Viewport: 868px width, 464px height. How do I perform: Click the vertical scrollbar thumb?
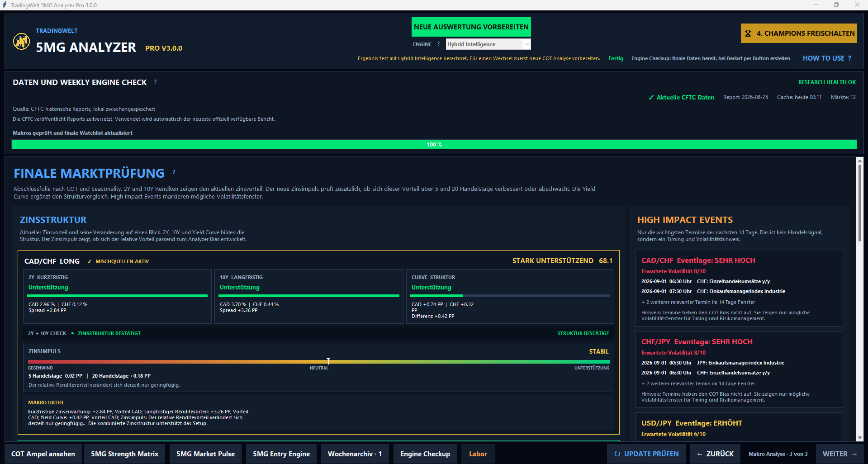point(859,203)
